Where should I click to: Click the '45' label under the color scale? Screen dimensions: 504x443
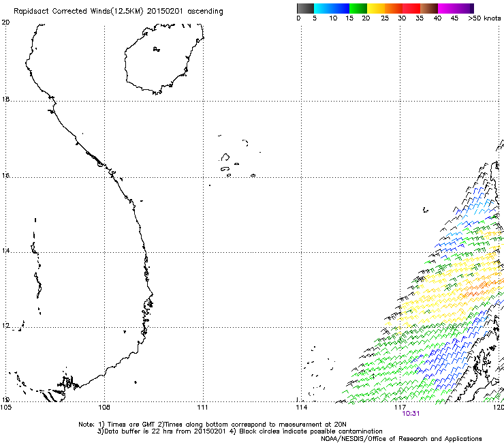[454, 18]
